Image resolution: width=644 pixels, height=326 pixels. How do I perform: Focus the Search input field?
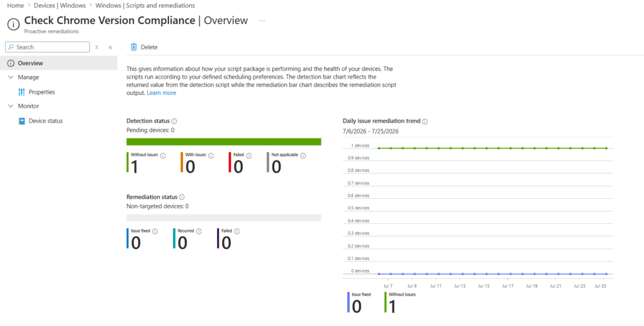pos(47,47)
